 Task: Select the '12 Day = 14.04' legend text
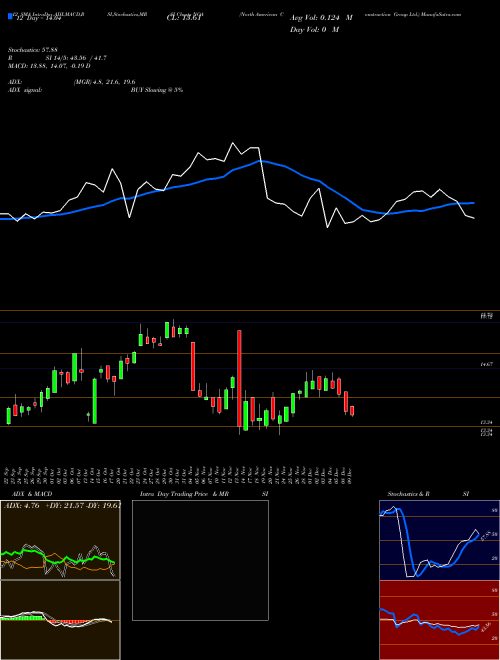point(37,18)
